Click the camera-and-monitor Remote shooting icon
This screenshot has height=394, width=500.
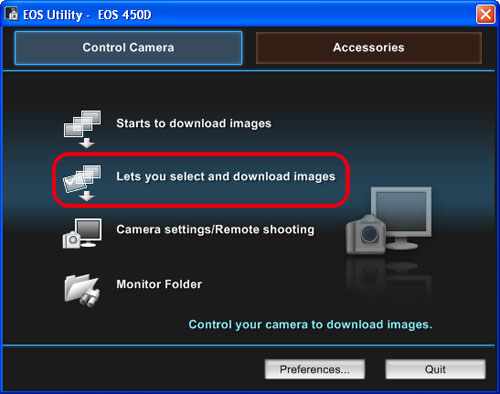(82, 233)
